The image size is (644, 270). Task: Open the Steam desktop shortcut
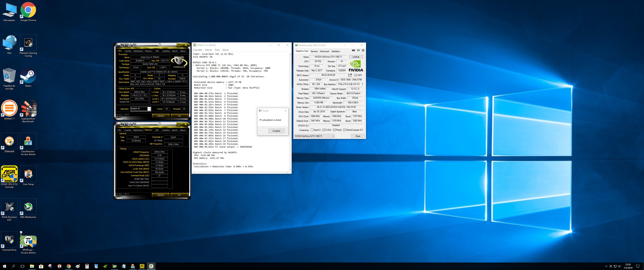(28, 77)
